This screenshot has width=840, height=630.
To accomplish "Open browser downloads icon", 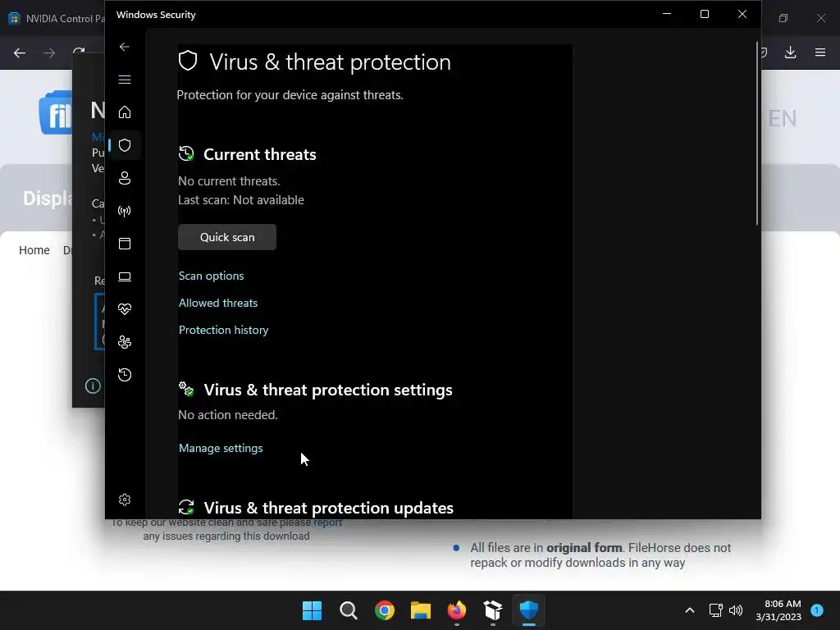I will coord(790,52).
